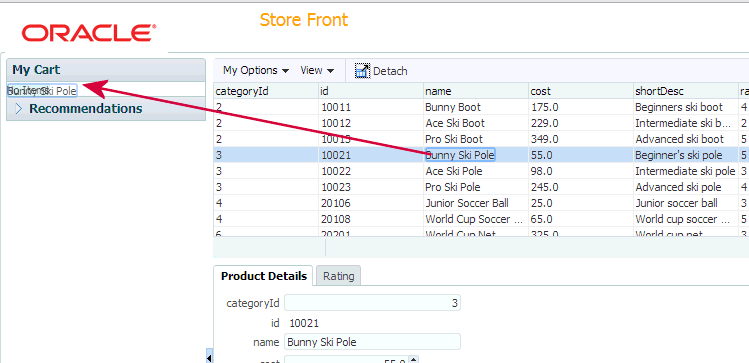Click the cost cell 98.0
This screenshot has height=363, width=749.
(542, 171)
